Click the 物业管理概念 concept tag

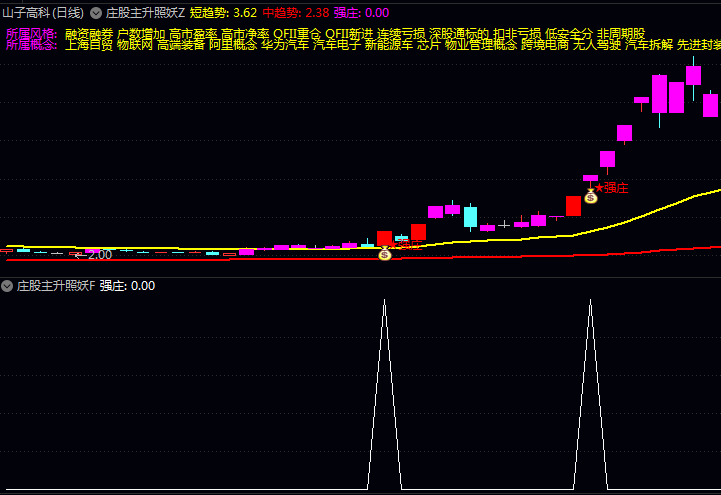[481, 45]
